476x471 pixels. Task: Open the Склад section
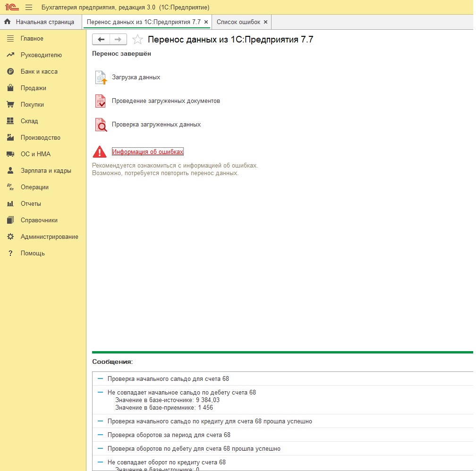[x=29, y=121]
